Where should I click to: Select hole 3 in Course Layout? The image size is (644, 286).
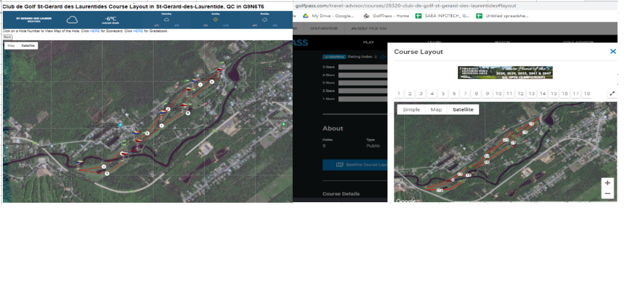421,94
